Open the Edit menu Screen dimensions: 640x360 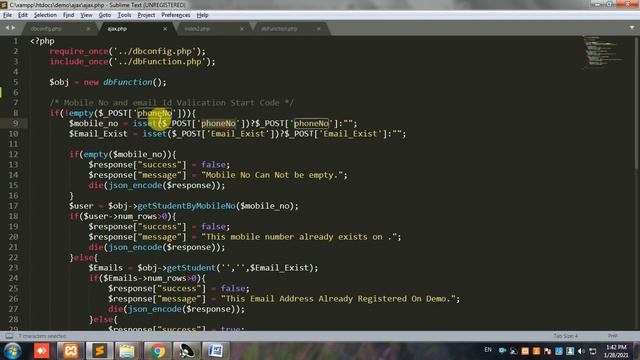click(x=23, y=15)
